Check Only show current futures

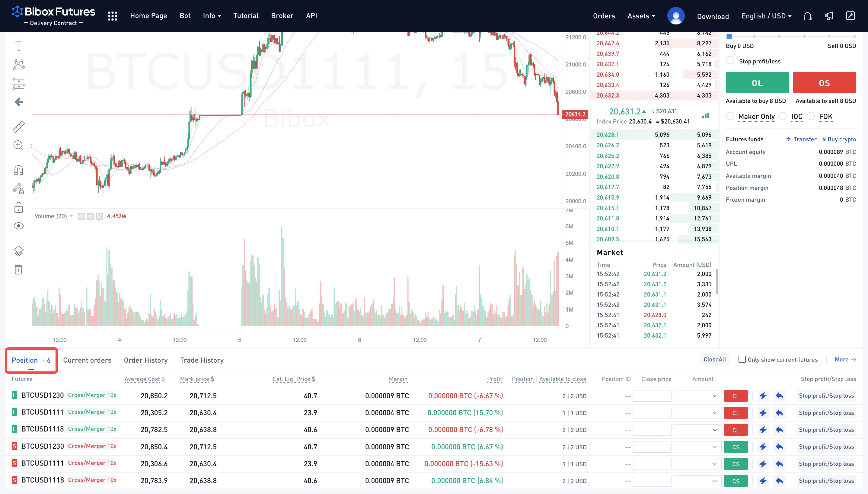tap(742, 360)
